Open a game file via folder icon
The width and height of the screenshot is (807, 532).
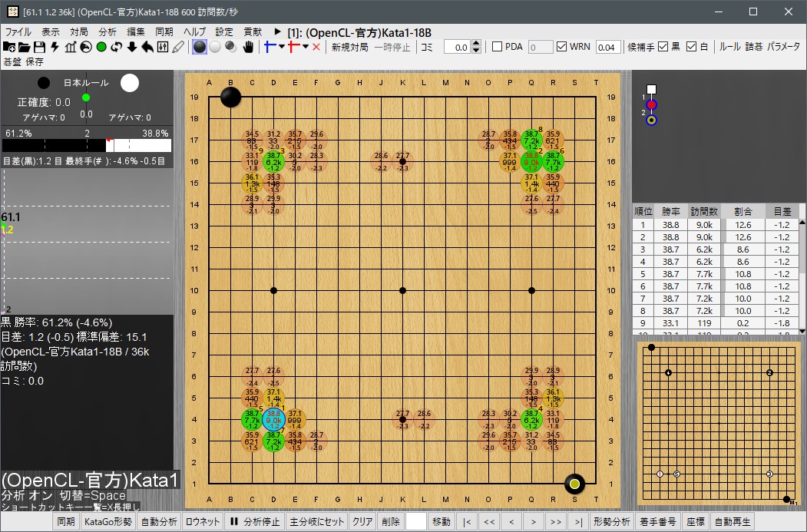pos(25,47)
